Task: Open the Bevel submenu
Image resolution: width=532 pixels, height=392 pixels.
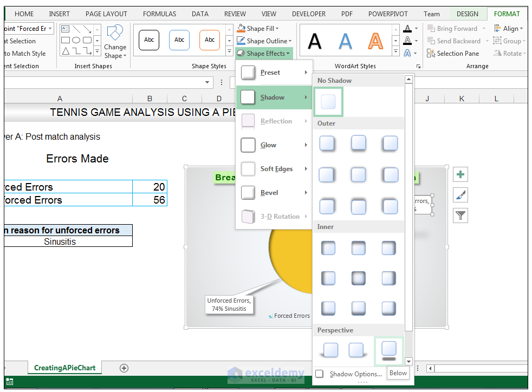Action: 274,193
